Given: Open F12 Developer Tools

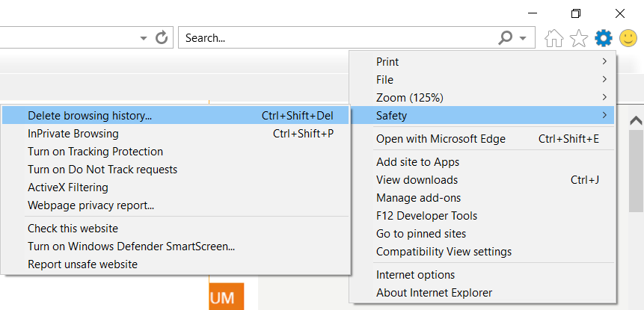Looking at the screenshot, I should [426, 216].
